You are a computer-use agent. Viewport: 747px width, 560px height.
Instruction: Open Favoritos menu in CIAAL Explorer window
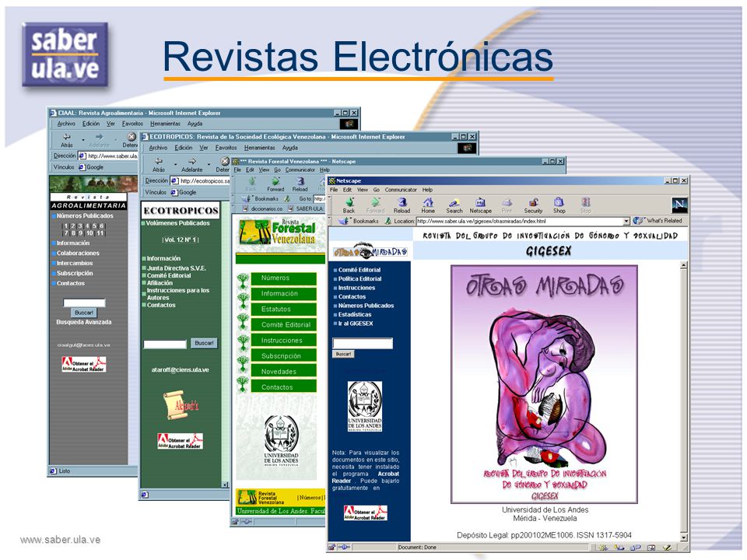click(132, 124)
